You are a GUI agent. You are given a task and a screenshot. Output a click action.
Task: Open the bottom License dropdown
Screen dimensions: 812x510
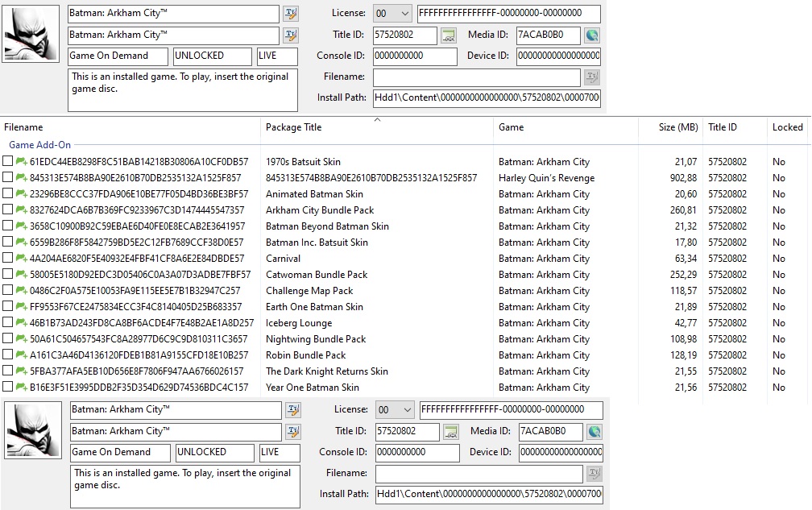[x=395, y=410]
